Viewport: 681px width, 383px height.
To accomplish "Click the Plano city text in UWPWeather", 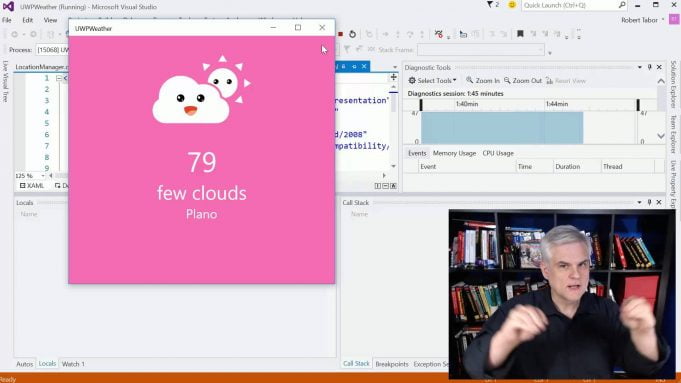I will 202,214.
